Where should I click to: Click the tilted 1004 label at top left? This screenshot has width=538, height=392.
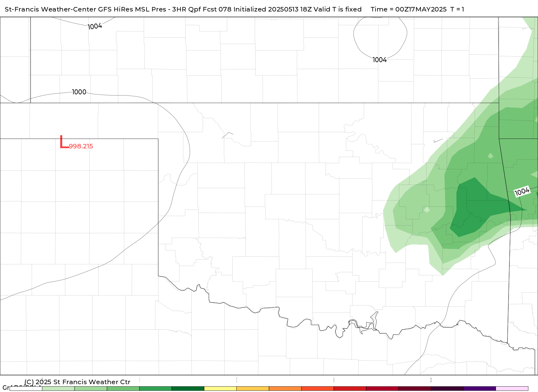click(x=95, y=26)
